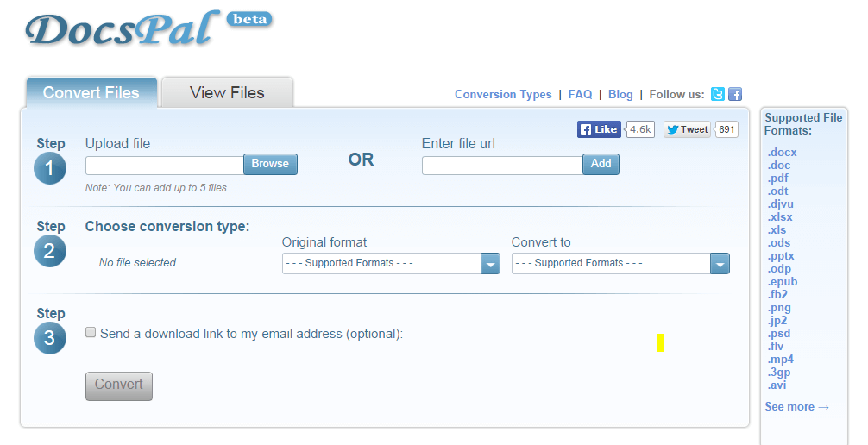
Task: Click the 4.6k like count bubble
Action: click(640, 129)
